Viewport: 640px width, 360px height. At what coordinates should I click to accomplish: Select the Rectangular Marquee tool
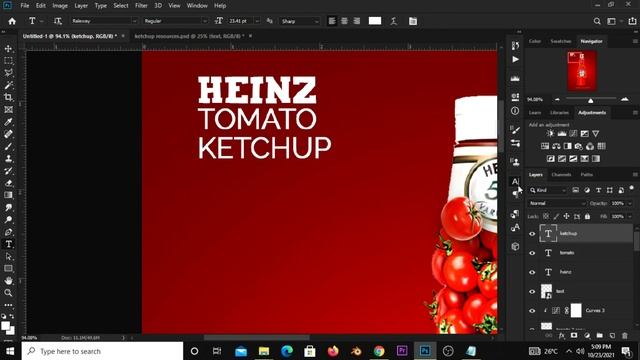click(x=8, y=61)
